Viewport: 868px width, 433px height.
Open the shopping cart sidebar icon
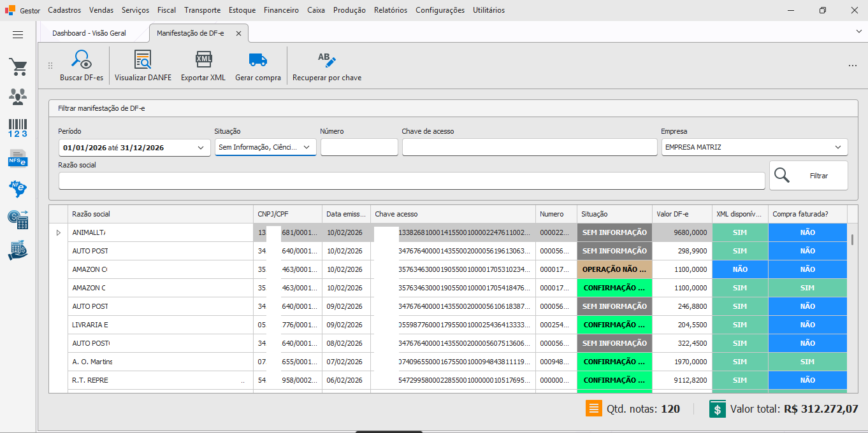click(x=18, y=67)
